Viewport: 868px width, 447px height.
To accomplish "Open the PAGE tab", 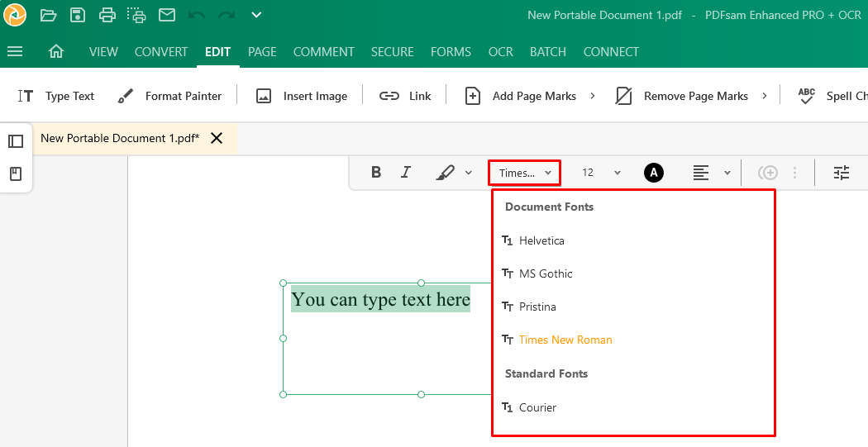I will [262, 52].
